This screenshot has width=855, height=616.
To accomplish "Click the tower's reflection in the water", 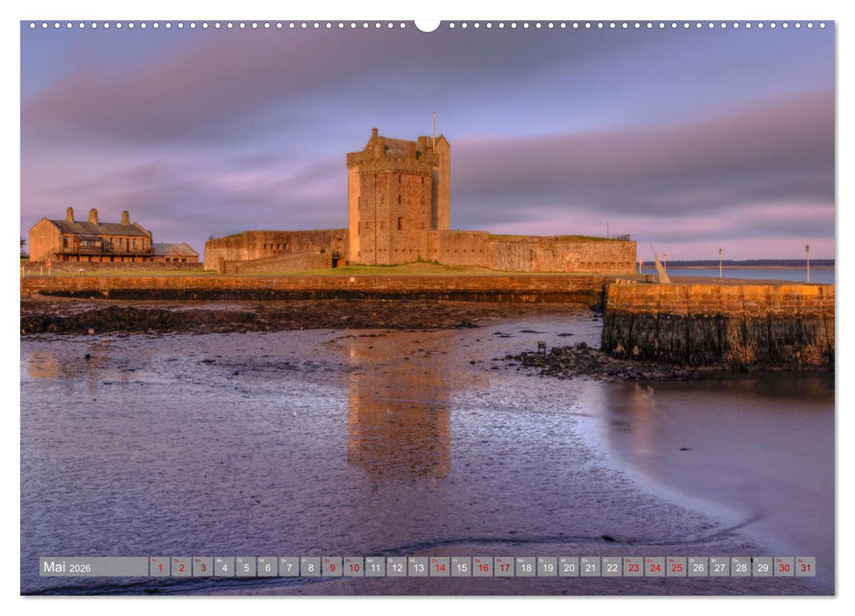I will [x=399, y=414].
